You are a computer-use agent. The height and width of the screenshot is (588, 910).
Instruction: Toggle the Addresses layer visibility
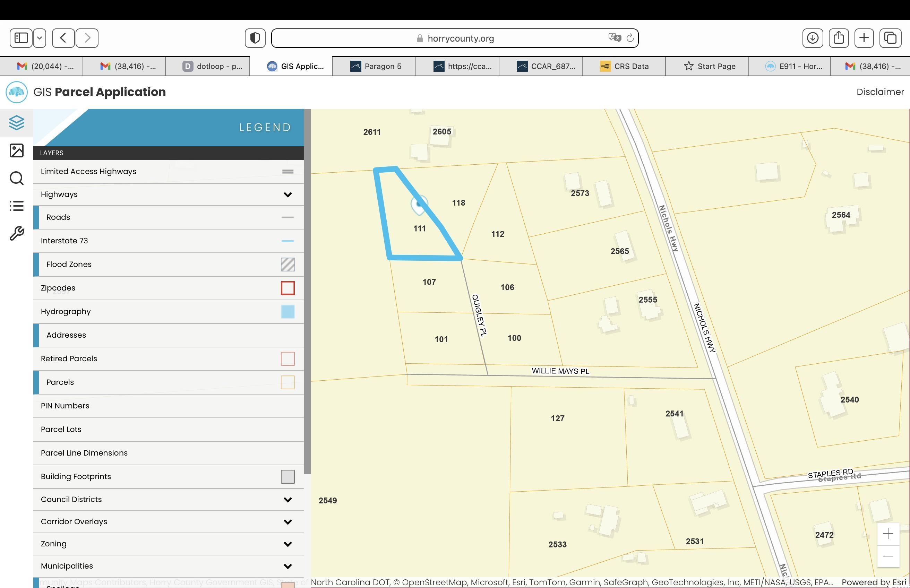coord(66,335)
